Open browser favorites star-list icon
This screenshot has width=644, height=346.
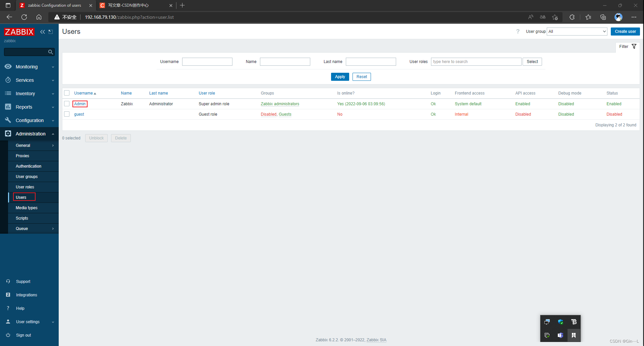tap(588, 17)
